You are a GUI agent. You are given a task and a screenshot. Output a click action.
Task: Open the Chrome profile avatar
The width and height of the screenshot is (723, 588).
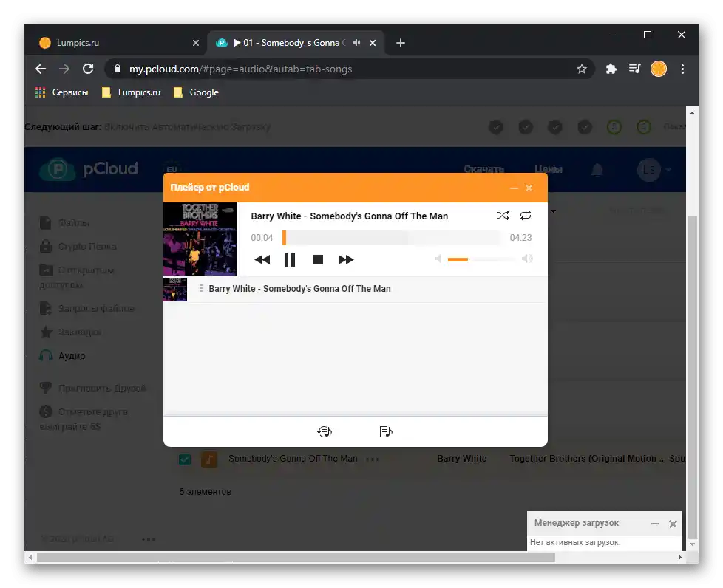tap(659, 69)
